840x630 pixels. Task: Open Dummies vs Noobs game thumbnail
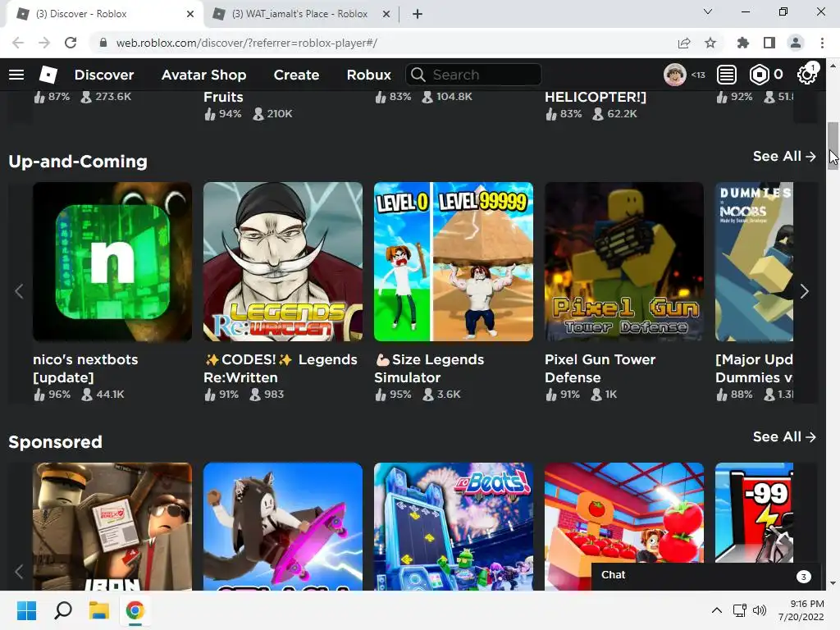coord(755,262)
